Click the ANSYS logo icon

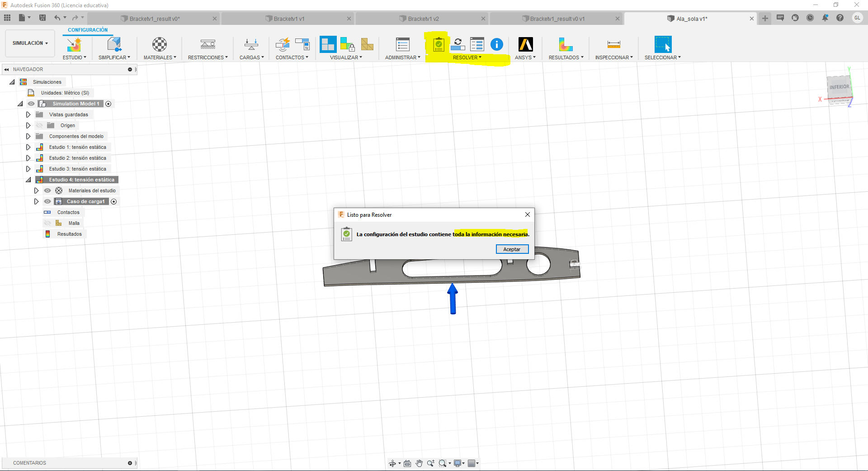coord(525,44)
